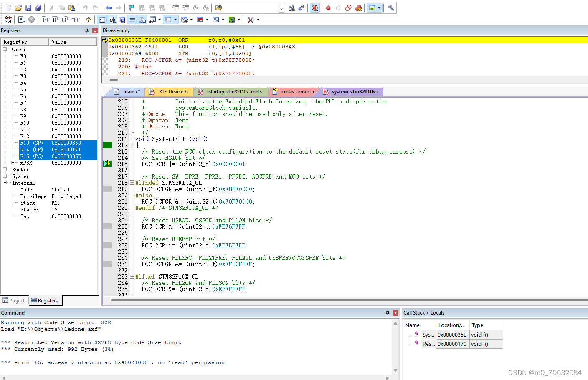
Task: Collapse the Internal register group
Action: [x=5, y=183]
